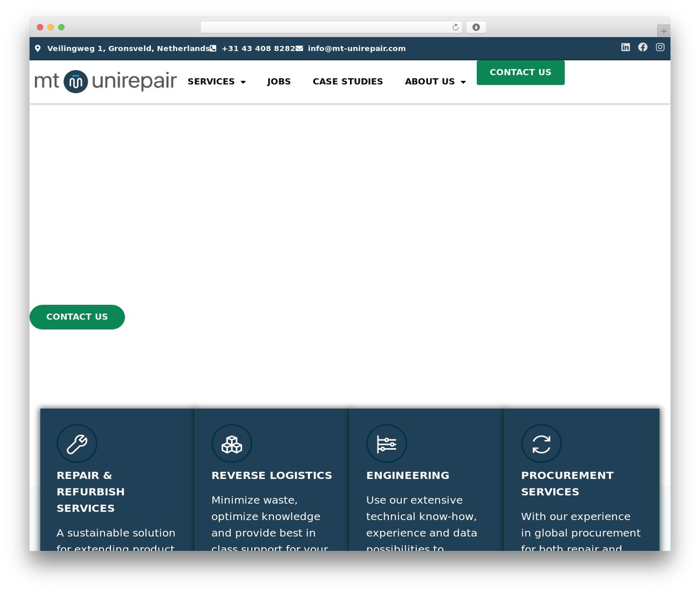Image resolution: width=700 pixels, height=593 pixels.
Task: Click the boxes Reverse Logistics icon
Action: [232, 444]
